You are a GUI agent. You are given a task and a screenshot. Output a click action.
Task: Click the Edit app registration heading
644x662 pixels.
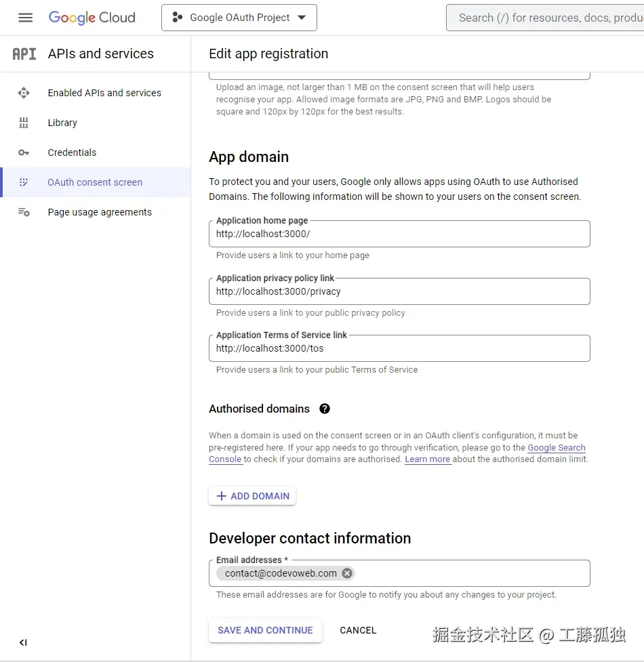coord(268,54)
